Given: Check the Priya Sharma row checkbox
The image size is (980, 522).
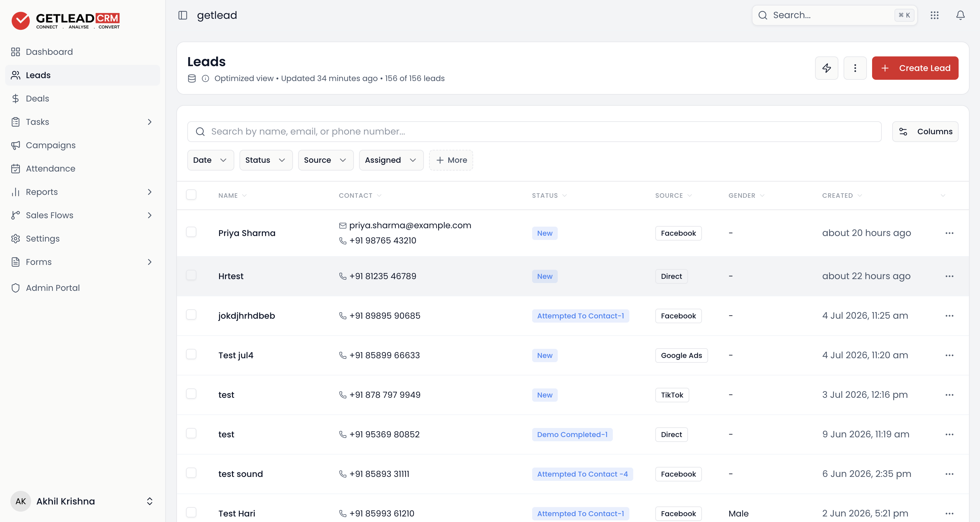Looking at the screenshot, I should 191,232.
